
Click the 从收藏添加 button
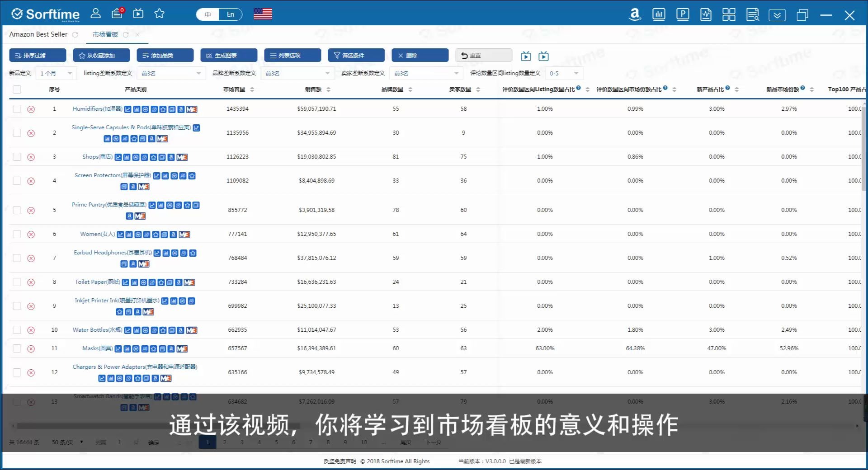point(101,55)
